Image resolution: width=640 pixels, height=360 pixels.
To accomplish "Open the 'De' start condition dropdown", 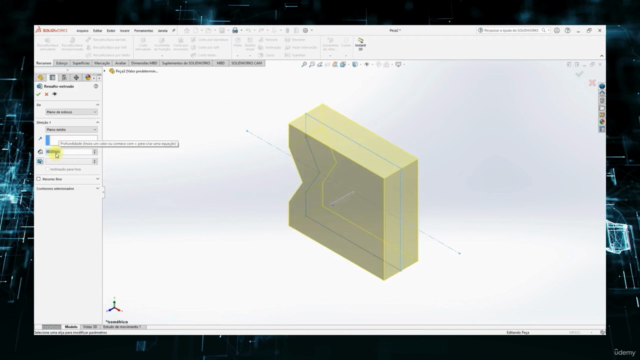I will [x=71, y=112].
